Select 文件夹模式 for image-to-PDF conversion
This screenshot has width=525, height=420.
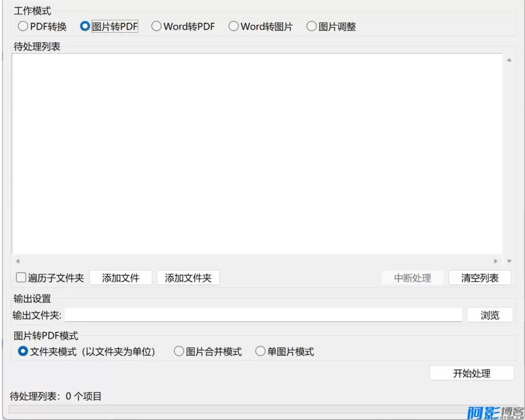point(23,351)
